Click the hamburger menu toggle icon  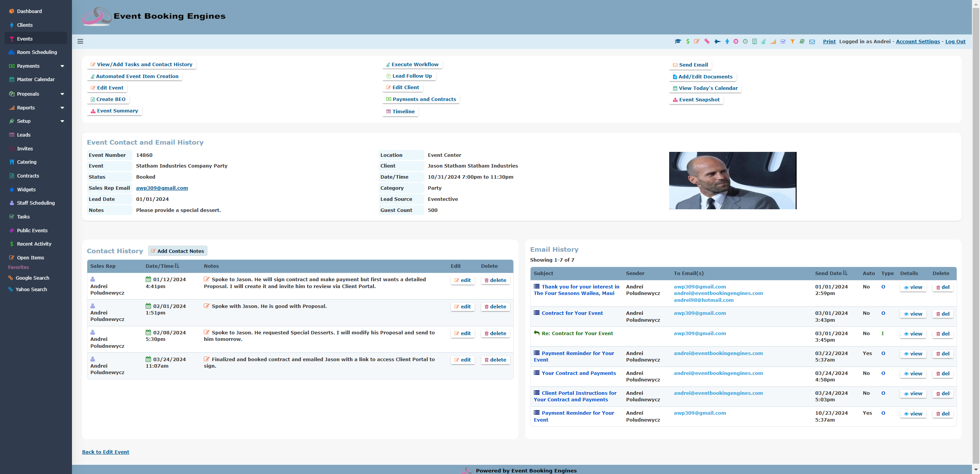80,41
